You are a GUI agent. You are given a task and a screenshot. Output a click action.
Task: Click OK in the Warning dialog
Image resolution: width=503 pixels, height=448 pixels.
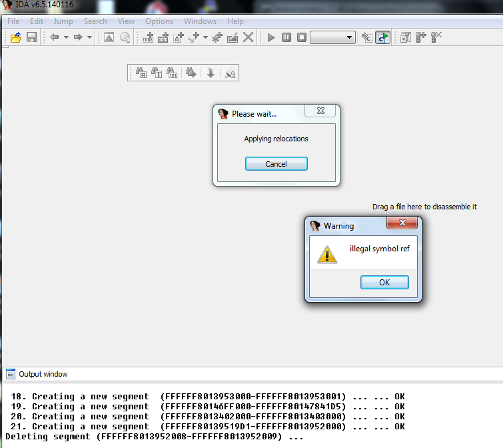click(384, 283)
